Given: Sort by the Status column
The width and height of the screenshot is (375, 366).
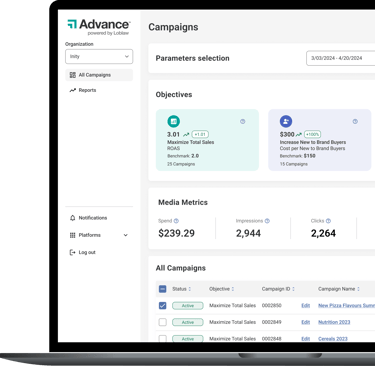Looking at the screenshot, I should (182, 289).
